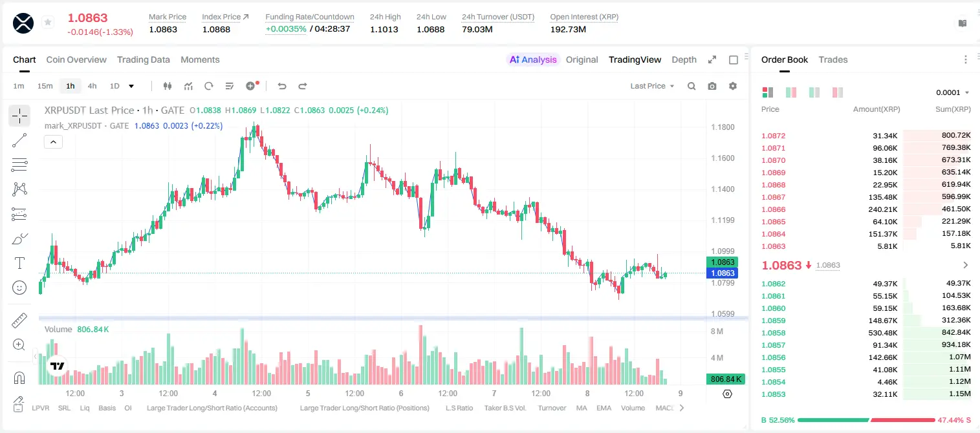Expand the order book precision 0.0001 dropdown
Screen dimensions: 980x433
953,92
